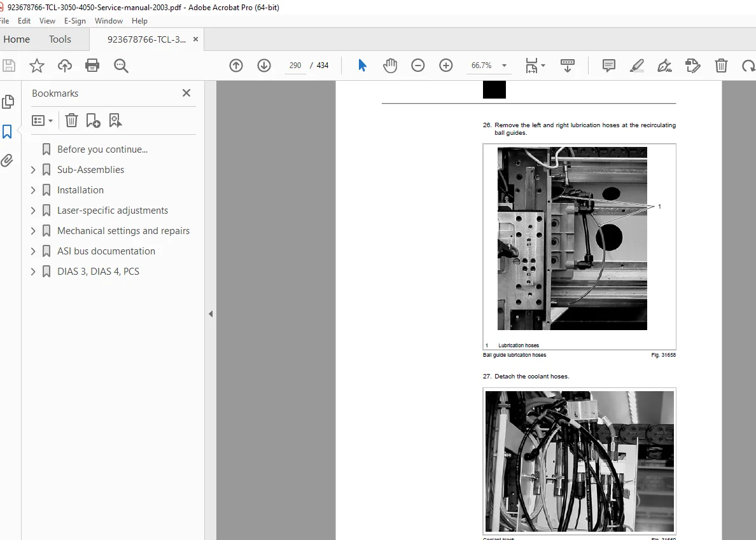The height and width of the screenshot is (540, 756).
Task: Toggle the Bookmarks panel icon
Action: coord(7,132)
